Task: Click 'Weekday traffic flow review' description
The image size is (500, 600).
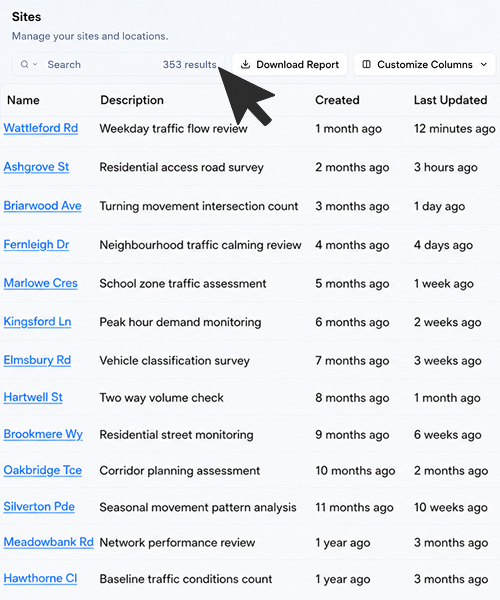Action: pos(173,129)
